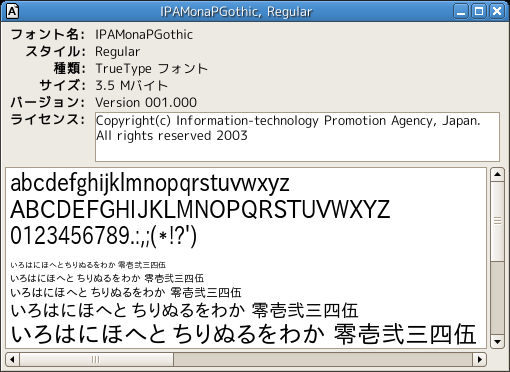
Task: Click the 0123456789 digits preview line
Action: [104, 236]
